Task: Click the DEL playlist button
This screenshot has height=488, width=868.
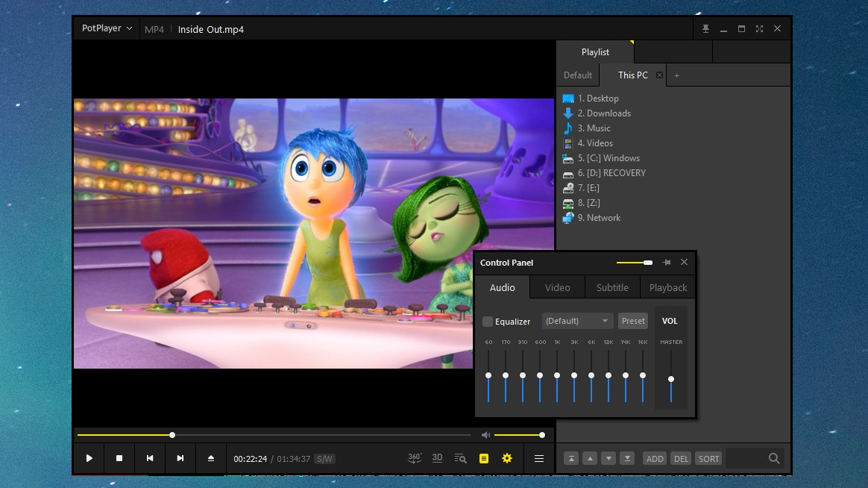Action: 681,459
